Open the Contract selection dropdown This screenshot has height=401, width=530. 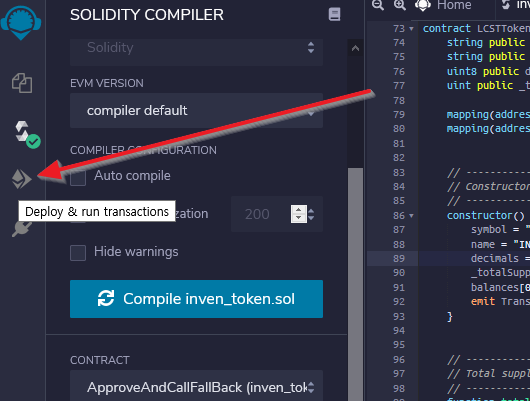click(196, 387)
